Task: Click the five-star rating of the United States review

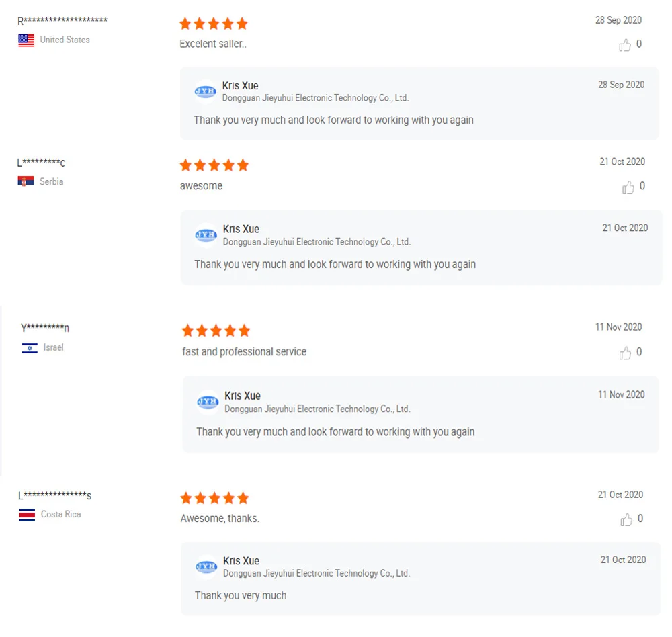Action: pyautogui.click(x=214, y=24)
